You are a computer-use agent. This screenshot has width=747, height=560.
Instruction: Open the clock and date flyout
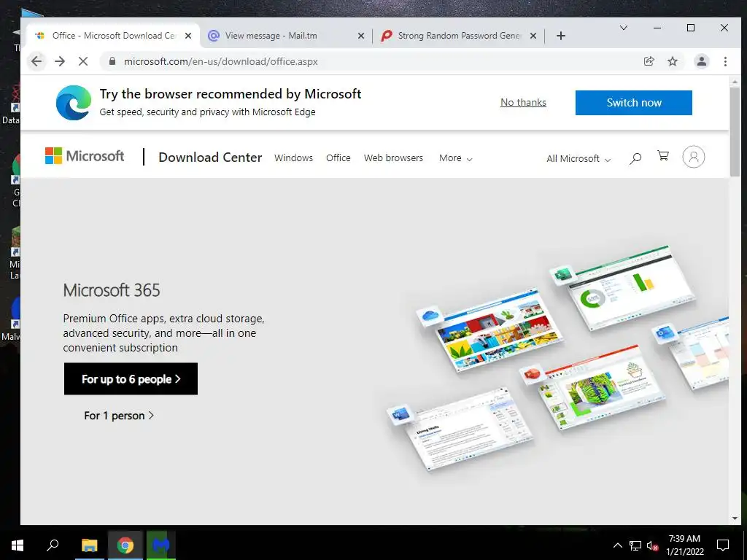pos(684,545)
